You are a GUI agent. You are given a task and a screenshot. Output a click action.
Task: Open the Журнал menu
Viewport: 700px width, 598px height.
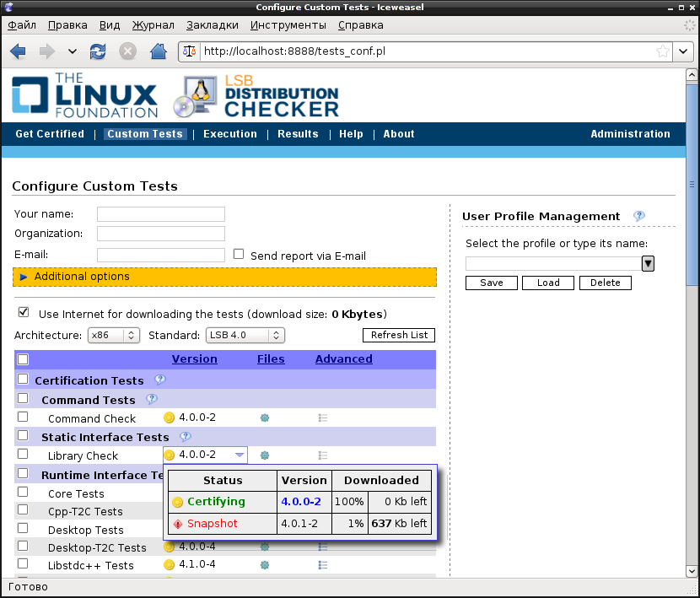pos(153,25)
